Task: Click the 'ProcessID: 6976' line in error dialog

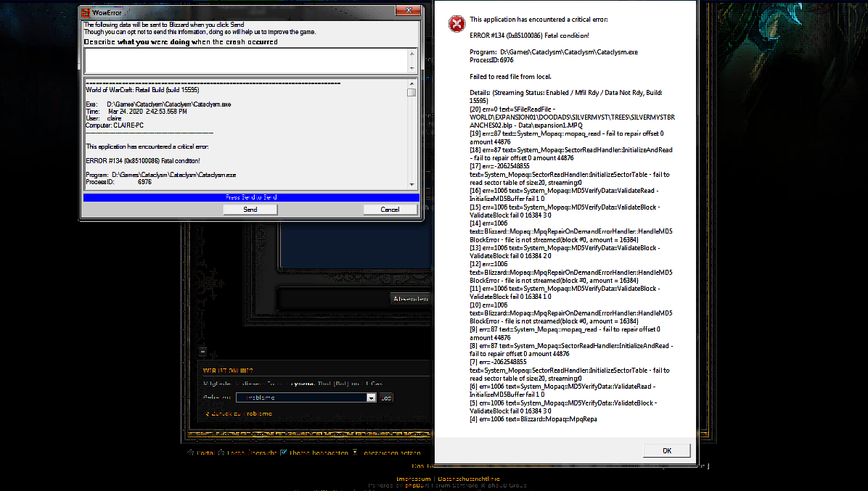Action: click(x=491, y=60)
